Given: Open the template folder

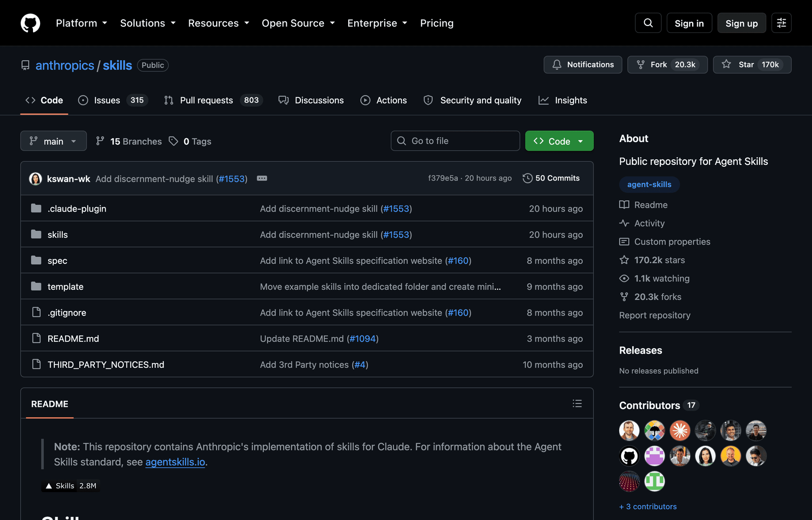Looking at the screenshot, I should [x=65, y=287].
